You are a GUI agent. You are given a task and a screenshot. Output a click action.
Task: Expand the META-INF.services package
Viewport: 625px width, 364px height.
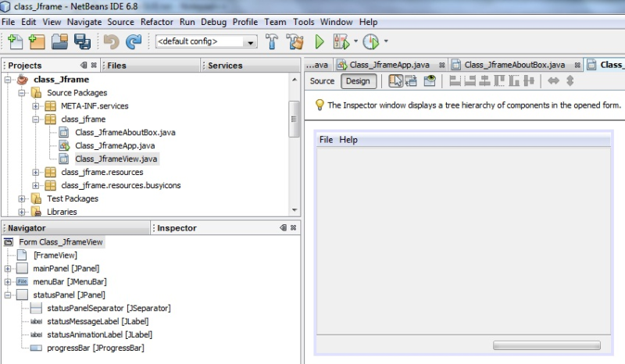coord(35,106)
